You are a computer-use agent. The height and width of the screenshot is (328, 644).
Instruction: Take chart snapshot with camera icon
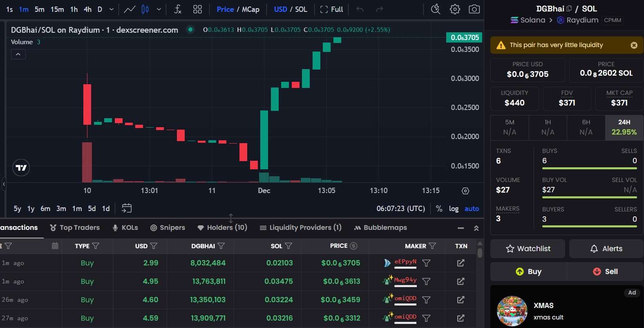tap(474, 9)
